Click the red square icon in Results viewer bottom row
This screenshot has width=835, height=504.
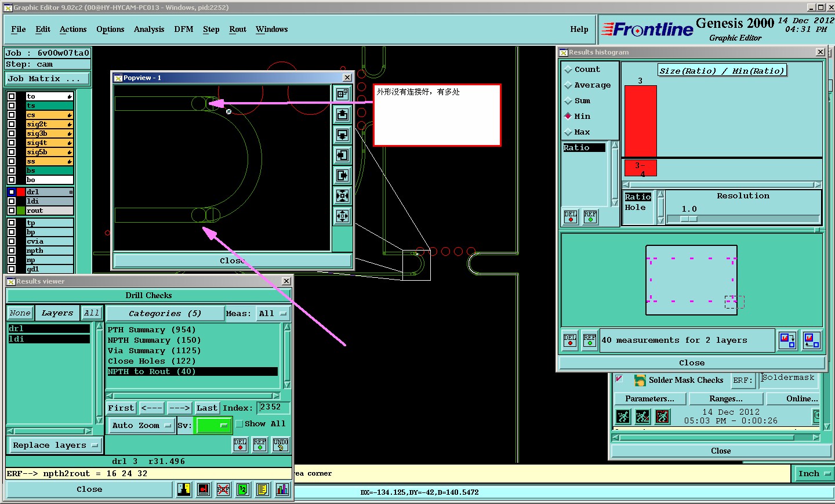pos(204,490)
